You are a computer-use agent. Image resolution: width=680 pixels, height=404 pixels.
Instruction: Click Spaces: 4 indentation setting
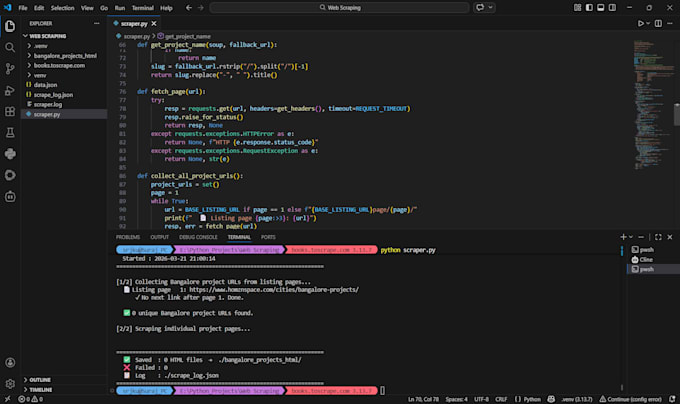click(x=456, y=399)
